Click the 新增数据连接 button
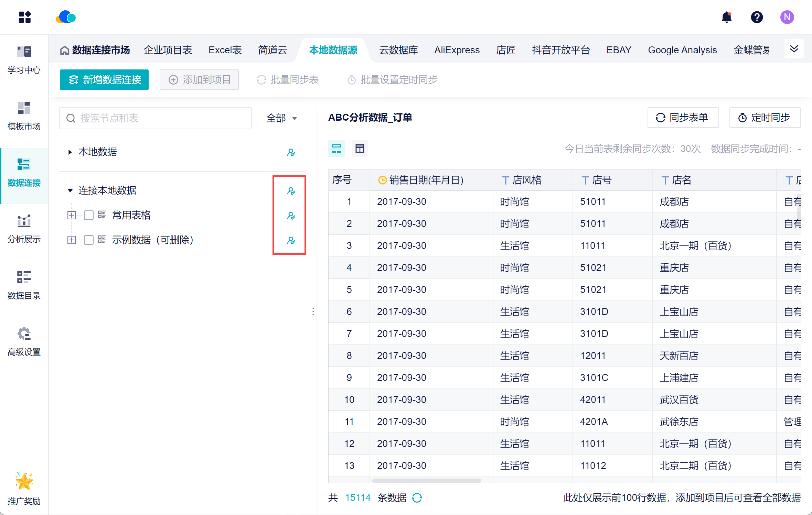 point(104,80)
